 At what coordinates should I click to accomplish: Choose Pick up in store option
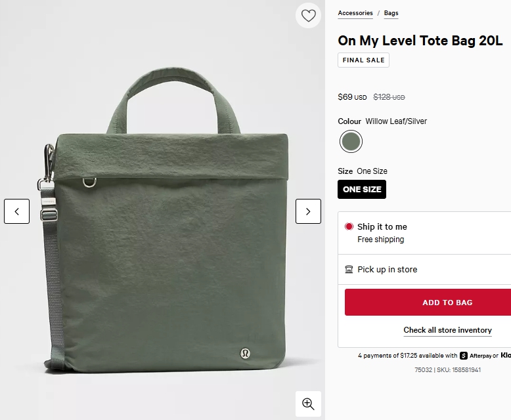tap(387, 270)
